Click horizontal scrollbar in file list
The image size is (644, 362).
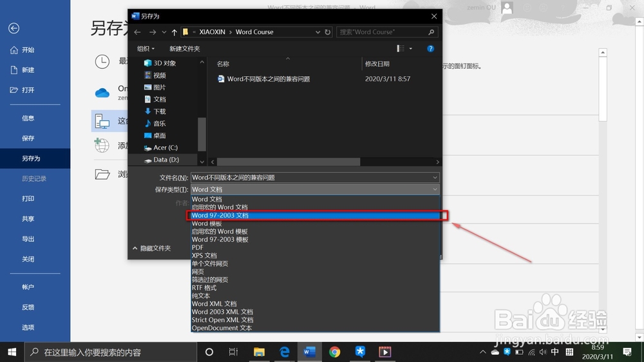click(289, 162)
